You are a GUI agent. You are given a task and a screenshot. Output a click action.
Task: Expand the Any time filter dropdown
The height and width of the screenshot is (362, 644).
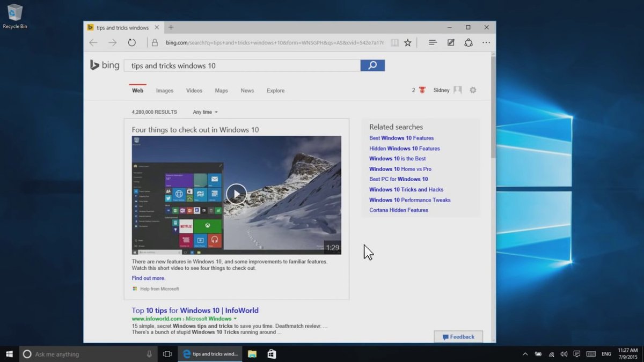point(204,112)
